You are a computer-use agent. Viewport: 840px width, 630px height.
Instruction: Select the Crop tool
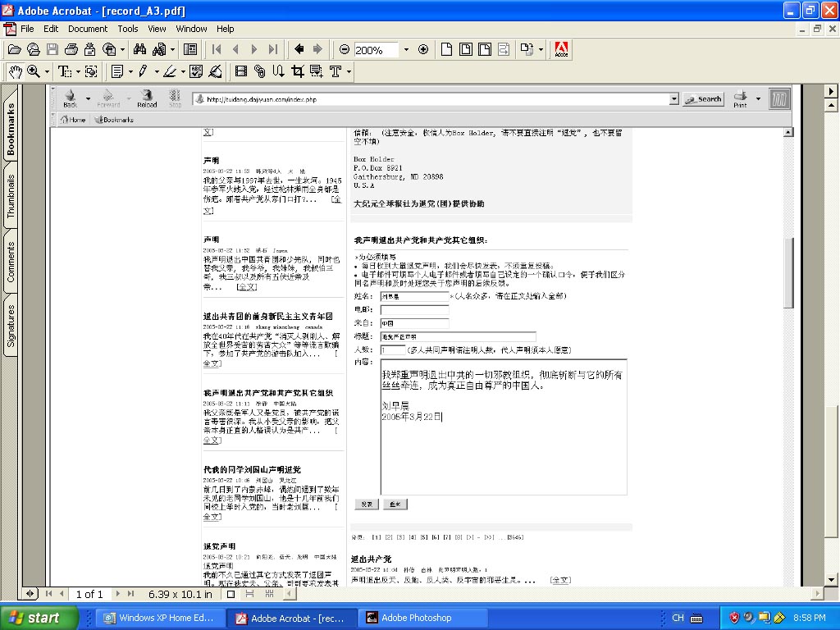297,72
